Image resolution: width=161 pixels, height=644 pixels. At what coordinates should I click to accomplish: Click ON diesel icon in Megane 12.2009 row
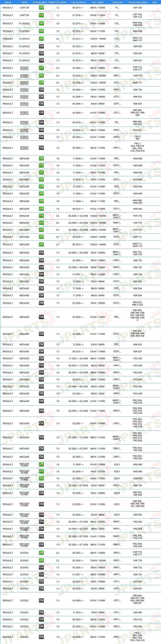41,344
